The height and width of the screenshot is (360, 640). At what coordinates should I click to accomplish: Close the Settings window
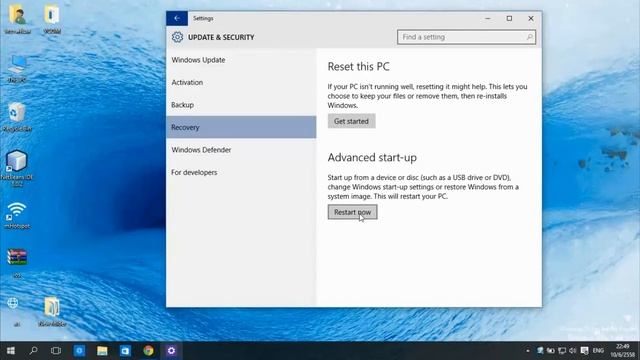click(x=531, y=18)
